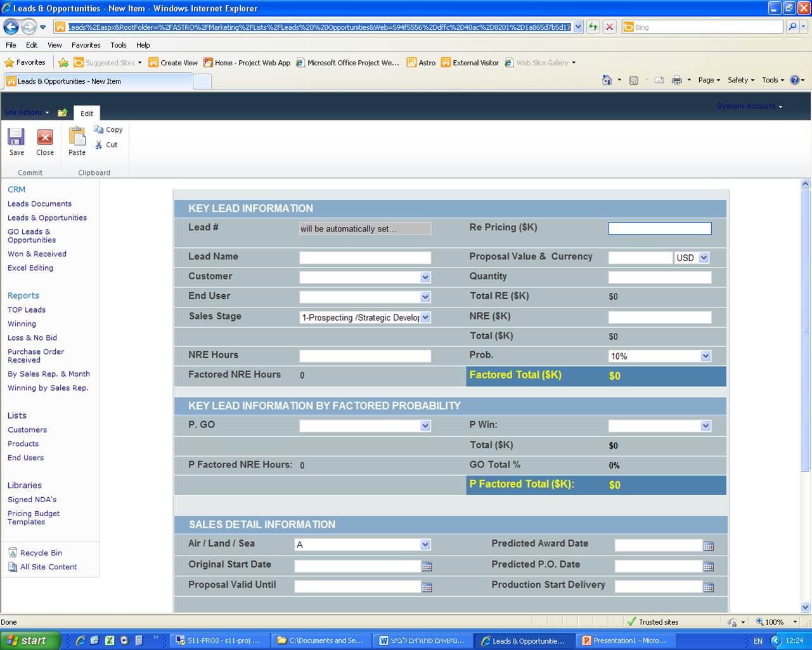The image size is (812, 650).
Task: Open the Site Actions menu
Action: tap(27, 112)
